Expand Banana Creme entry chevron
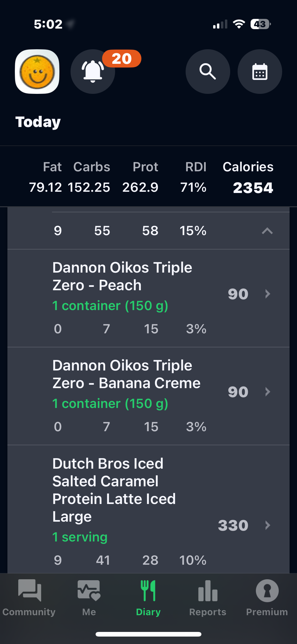 268,392
